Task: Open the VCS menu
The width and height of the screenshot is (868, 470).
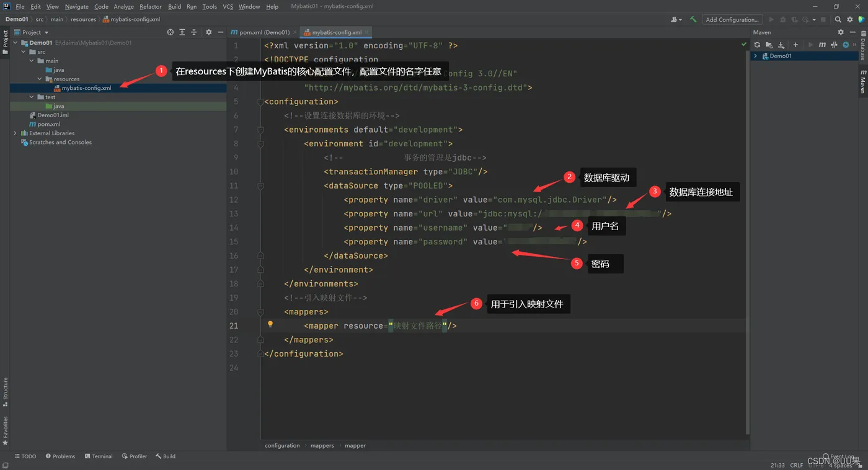Action: (x=228, y=6)
